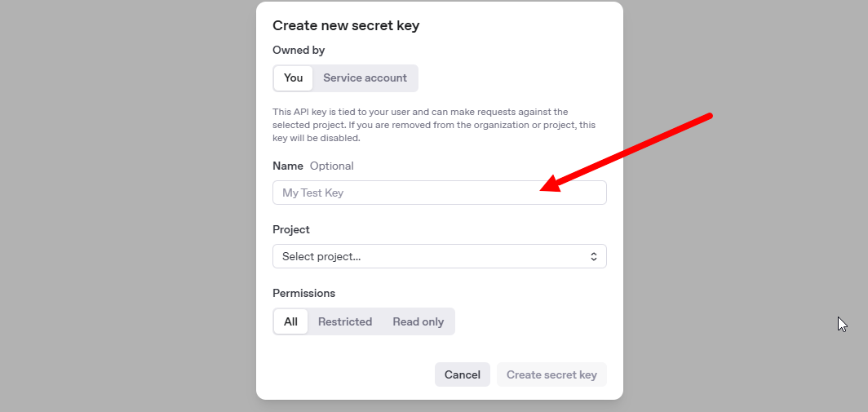The image size is (868, 412).
Task: Select the You ownership option
Action: point(293,78)
